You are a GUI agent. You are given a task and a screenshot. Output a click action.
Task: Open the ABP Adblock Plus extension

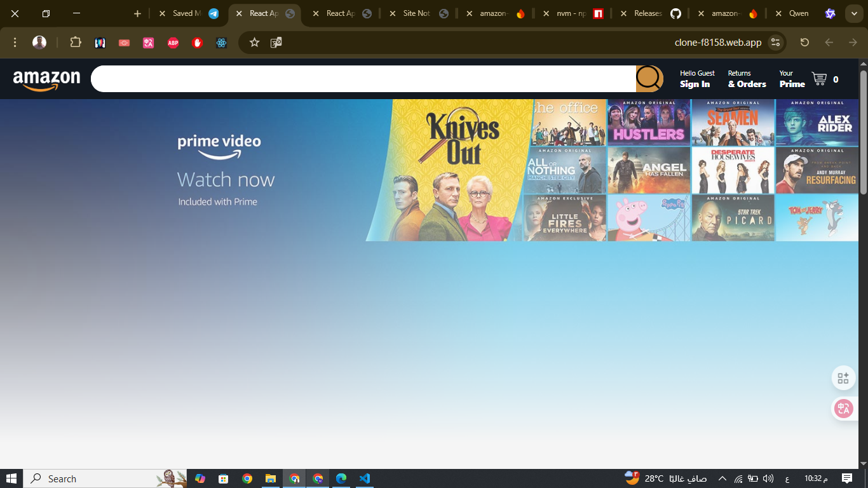click(173, 43)
